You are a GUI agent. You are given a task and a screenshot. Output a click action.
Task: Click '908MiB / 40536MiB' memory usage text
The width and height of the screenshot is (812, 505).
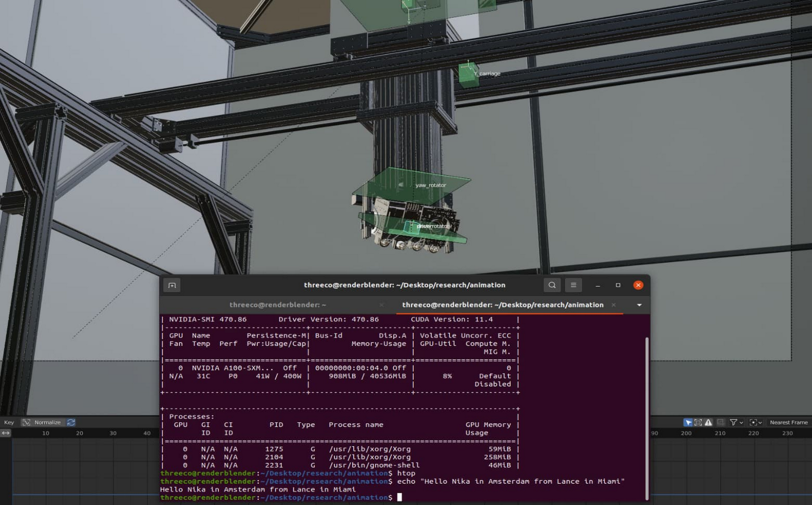pos(367,376)
